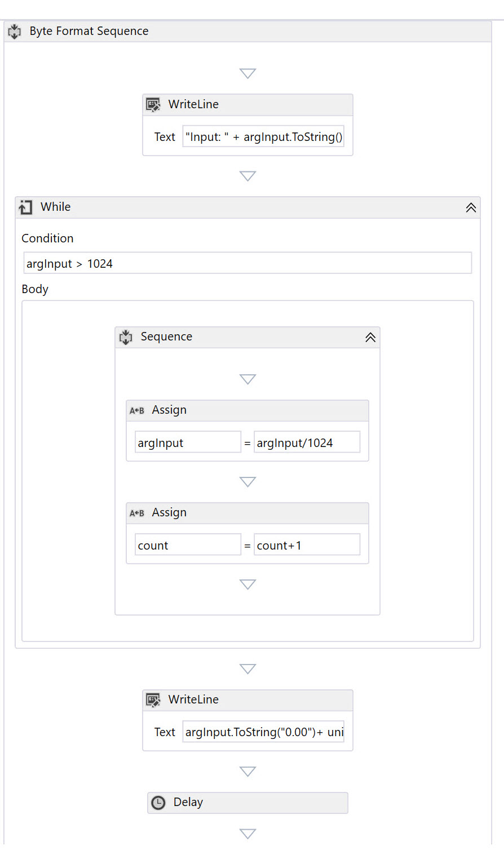Click the count target field in Assign
Image resolution: width=504 pixels, height=850 pixels.
pyautogui.click(x=188, y=545)
